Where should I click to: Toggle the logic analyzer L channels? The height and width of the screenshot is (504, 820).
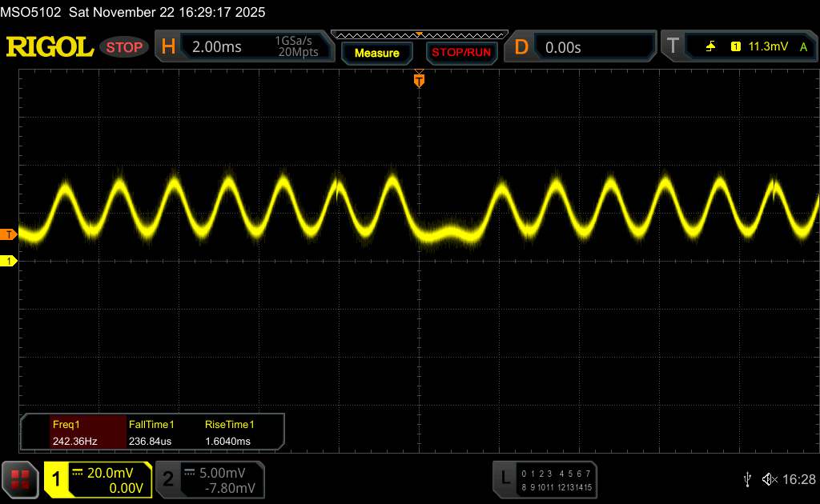tap(545, 479)
